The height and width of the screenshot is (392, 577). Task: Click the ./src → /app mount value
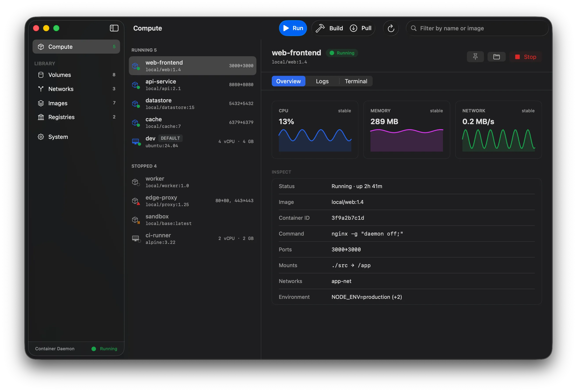coord(351,265)
